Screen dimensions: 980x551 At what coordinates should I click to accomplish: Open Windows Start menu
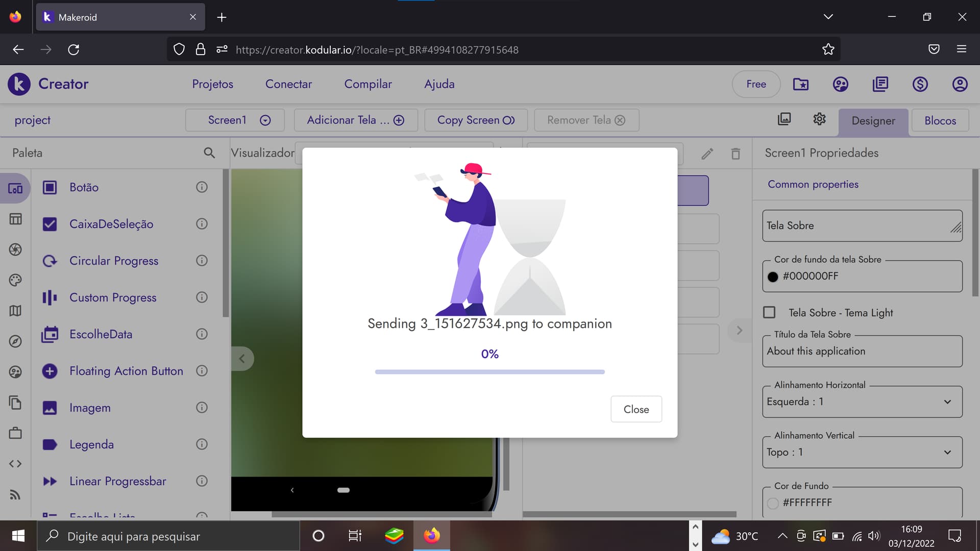pyautogui.click(x=18, y=536)
